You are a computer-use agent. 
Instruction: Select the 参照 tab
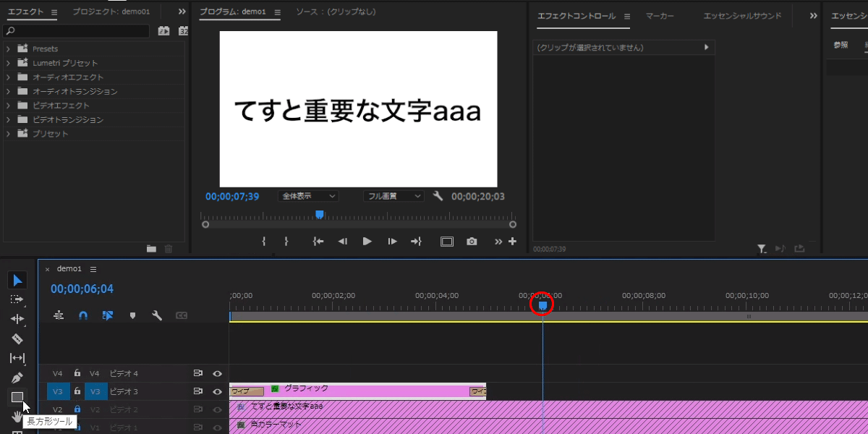(x=841, y=45)
